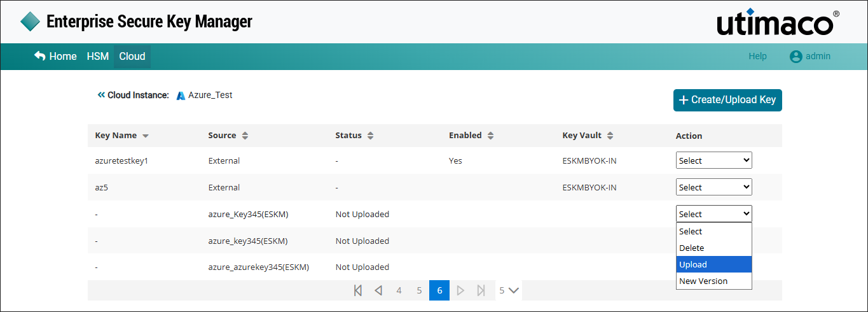The width and height of the screenshot is (868, 312).
Task: Click Yes in the Enabled column
Action: point(455,161)
